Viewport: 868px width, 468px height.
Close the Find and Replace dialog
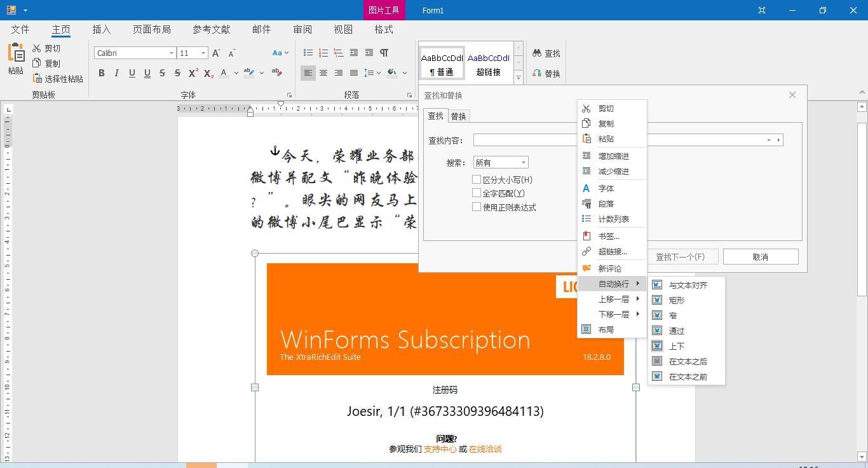[x=792, y=95]
